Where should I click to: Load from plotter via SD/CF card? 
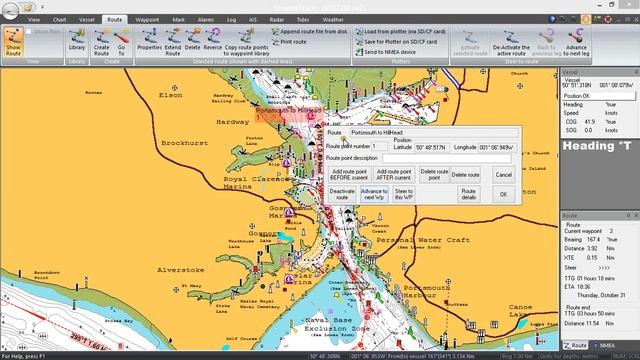400,31
